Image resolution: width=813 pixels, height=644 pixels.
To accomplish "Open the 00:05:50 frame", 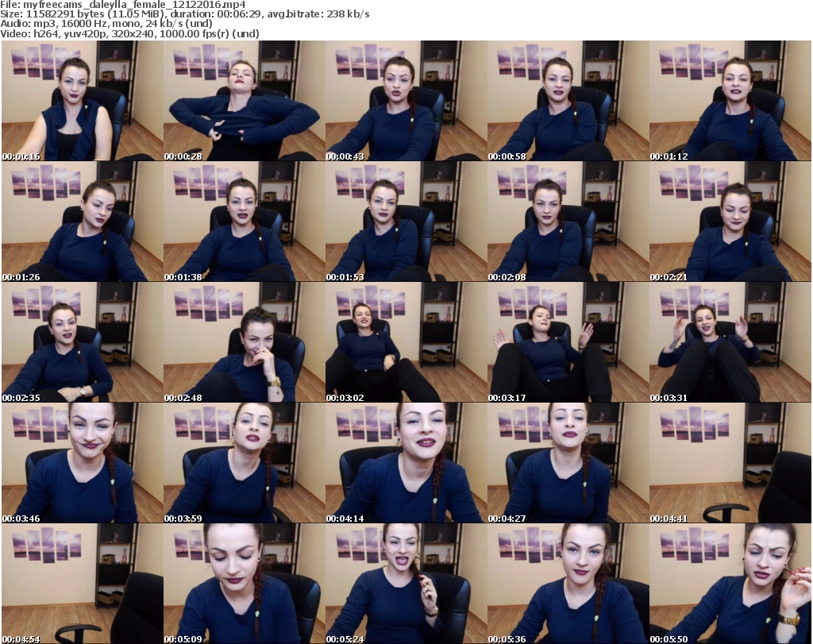I will pyautogui.click(x=730, y=584).
